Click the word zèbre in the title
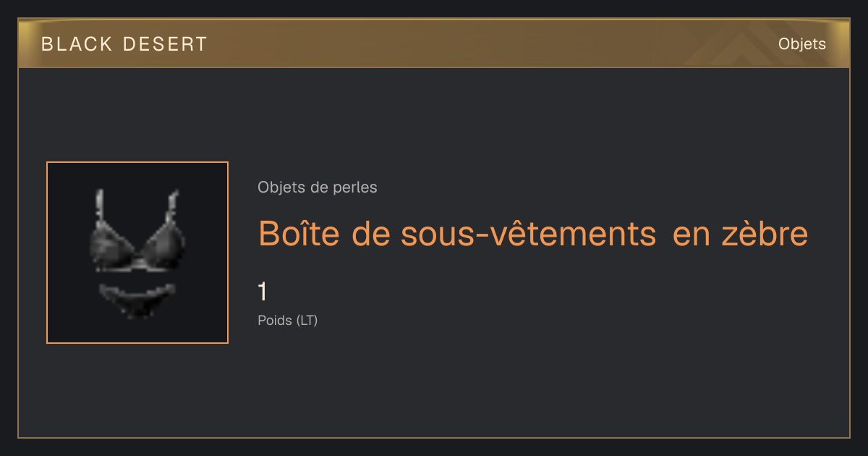This screenshot has height=456, width=868. click(x=768, y=233)
